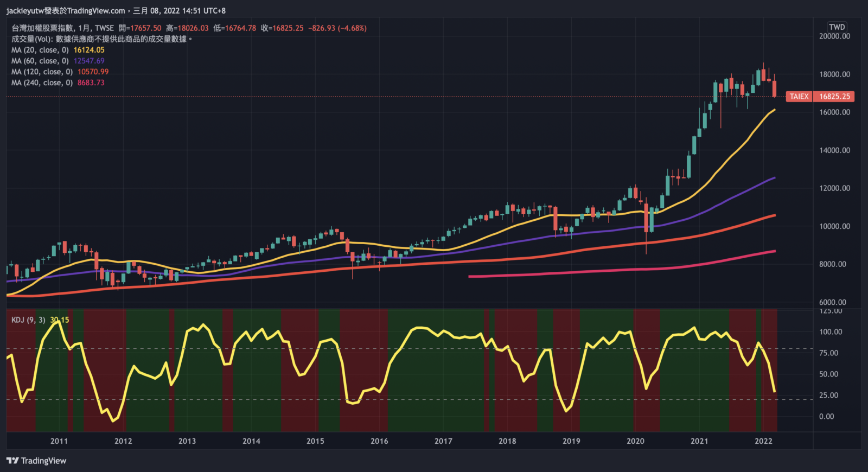Click the 成交量(Vol) indicator legend
The height and width of the screenshot is (472, 868).
tap(32, 39)
